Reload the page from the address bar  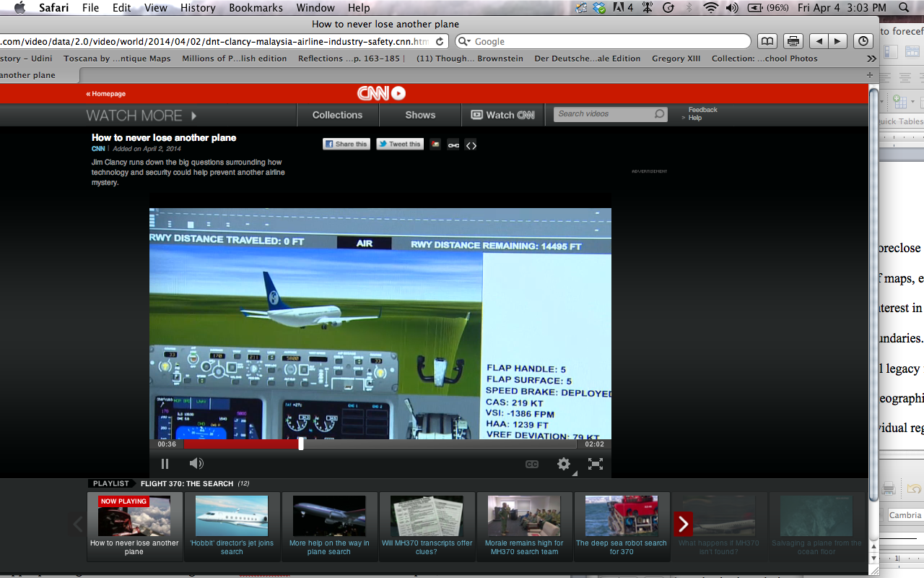pos(440,42)
